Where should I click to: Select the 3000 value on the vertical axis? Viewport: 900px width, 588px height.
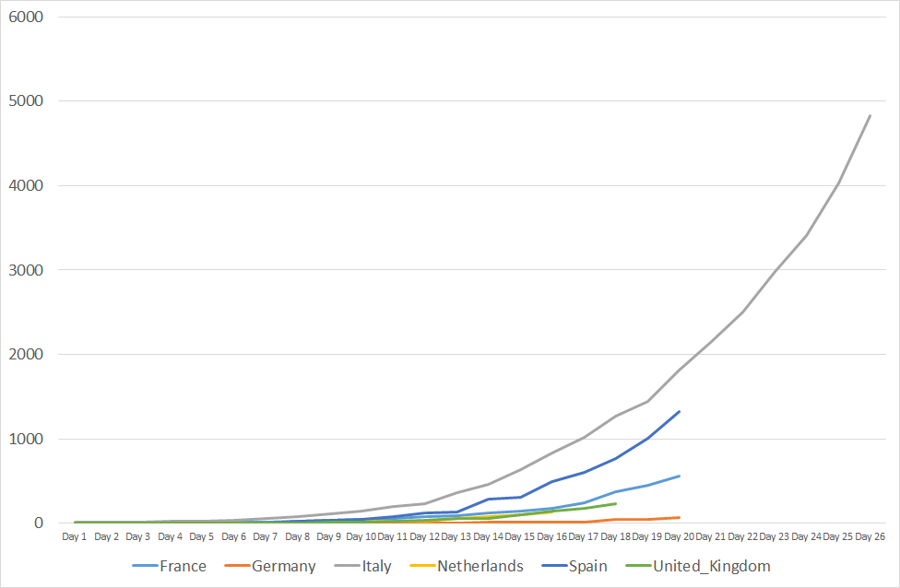(27, 270)
